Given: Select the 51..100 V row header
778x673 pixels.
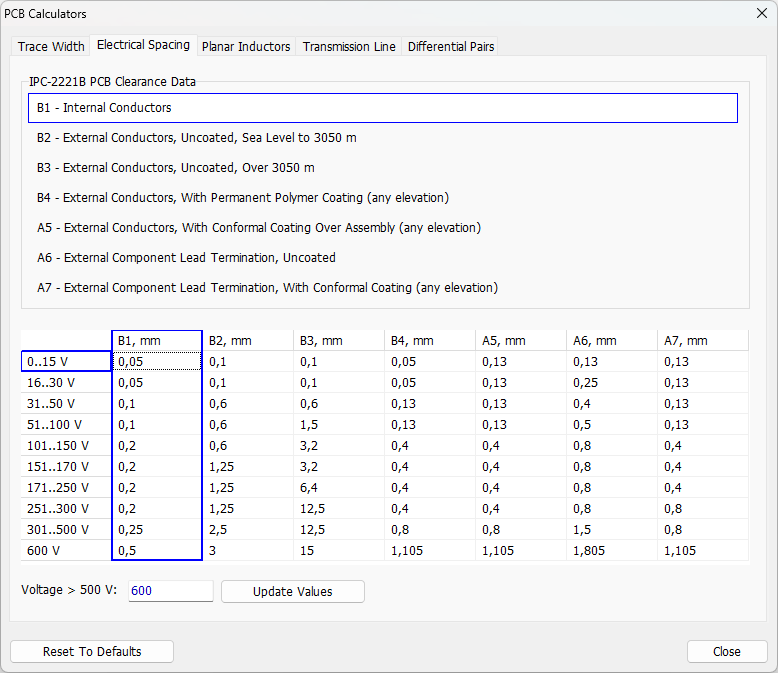Looking at the screenshot, I should point(66,424).
